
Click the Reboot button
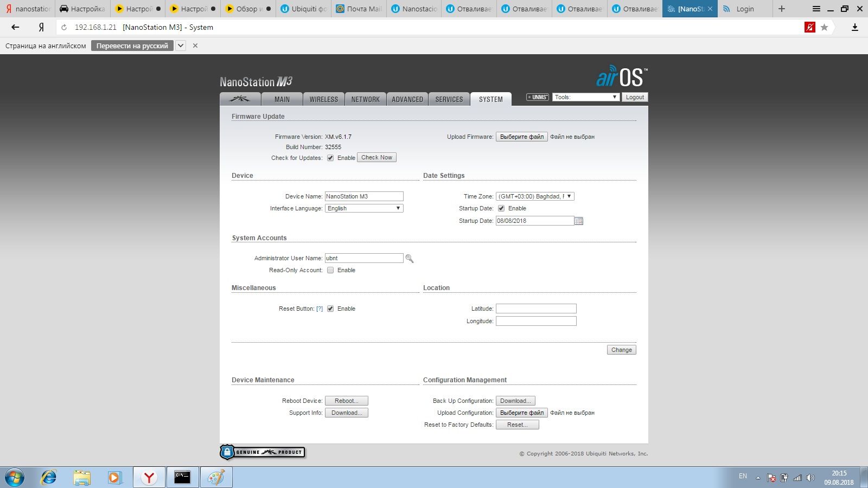tap(347, 401)
